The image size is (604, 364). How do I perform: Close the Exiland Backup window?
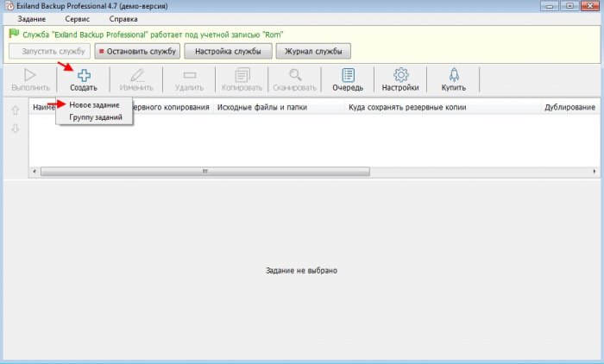(x=589, y=6)
